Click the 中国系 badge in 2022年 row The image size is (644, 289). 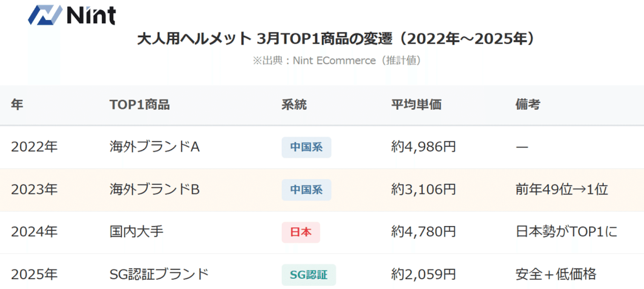(306, 148)
